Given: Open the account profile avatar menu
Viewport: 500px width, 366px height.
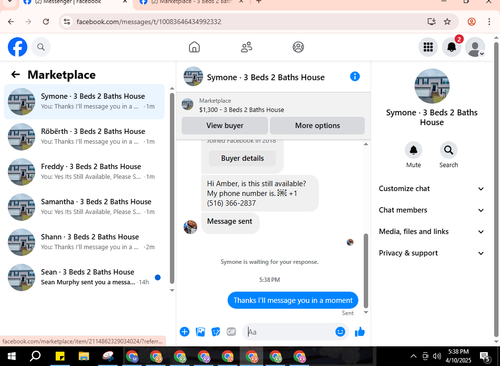Looking at the screenshot, I should pyautogui.click(x=475, y=47).
